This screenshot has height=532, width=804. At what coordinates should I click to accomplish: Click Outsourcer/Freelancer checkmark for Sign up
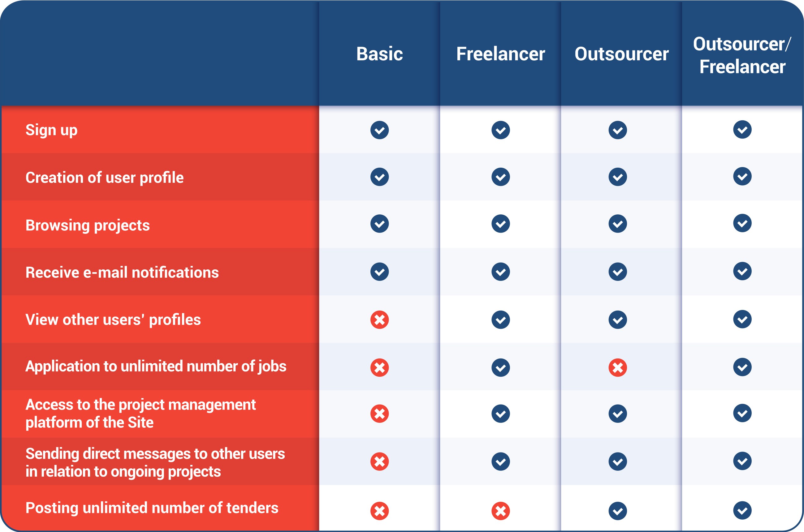(742, 129)
